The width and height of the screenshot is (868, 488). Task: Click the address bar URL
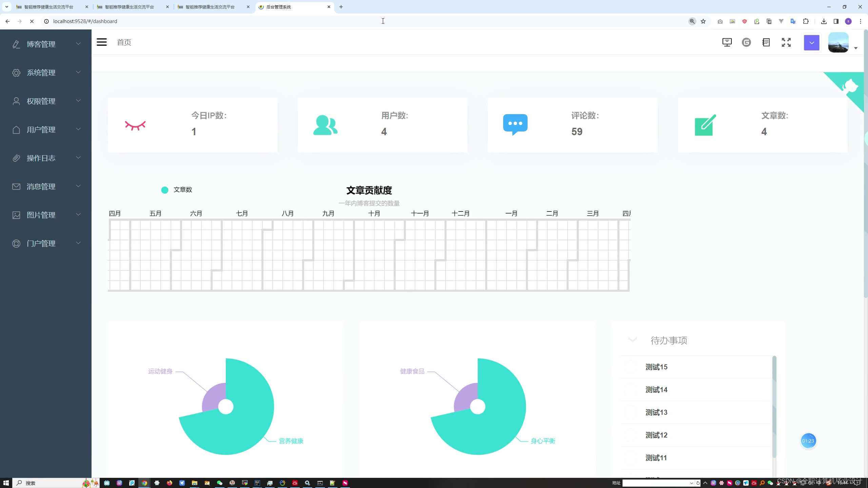pos(85,21)
